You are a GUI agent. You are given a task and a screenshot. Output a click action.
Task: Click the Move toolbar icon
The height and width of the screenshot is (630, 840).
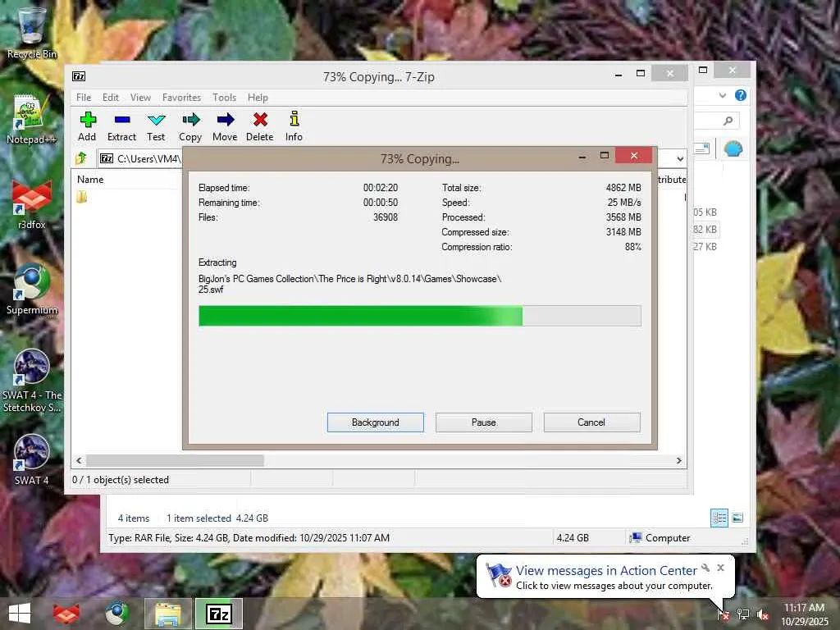(x=225, y=120)
